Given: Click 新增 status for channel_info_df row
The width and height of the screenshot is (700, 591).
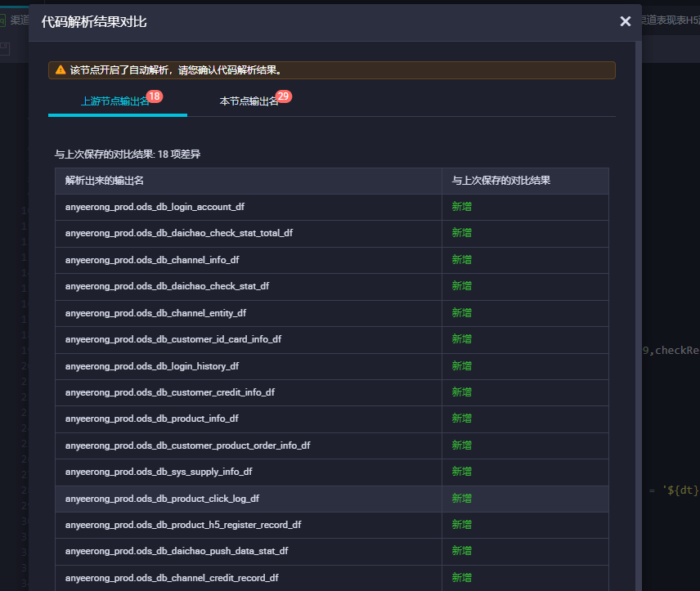Looking at the screenshot, I should [x=461, y=260].
